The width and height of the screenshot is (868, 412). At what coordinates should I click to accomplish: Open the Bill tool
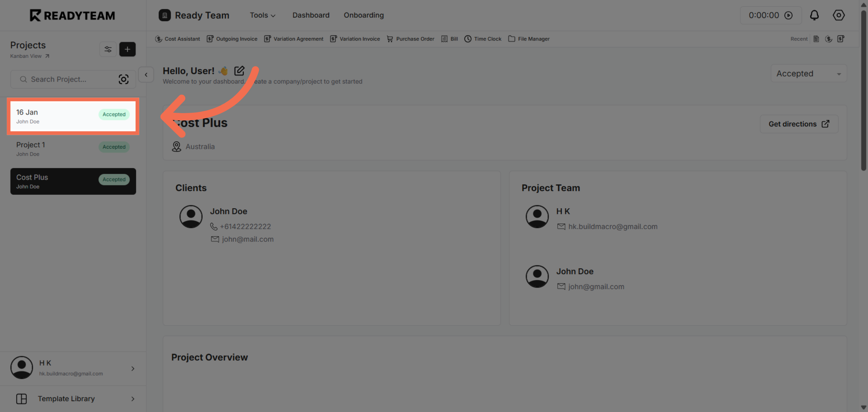pyautogui.click(x=449, y=39)
